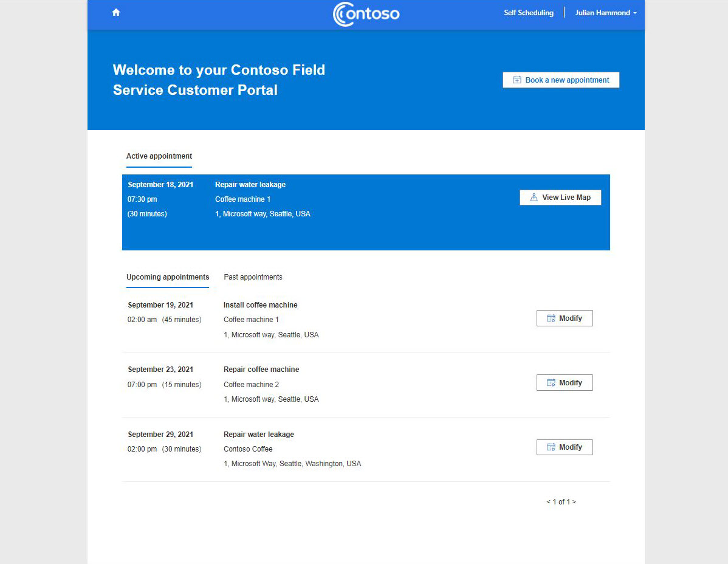Click the calendar icon on September 29 Modify button

click(550, 447)
